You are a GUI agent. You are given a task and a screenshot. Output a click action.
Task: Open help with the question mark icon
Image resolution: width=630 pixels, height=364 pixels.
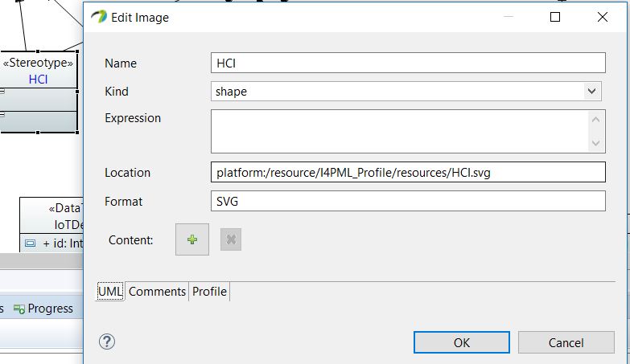(x=107, y=342)
